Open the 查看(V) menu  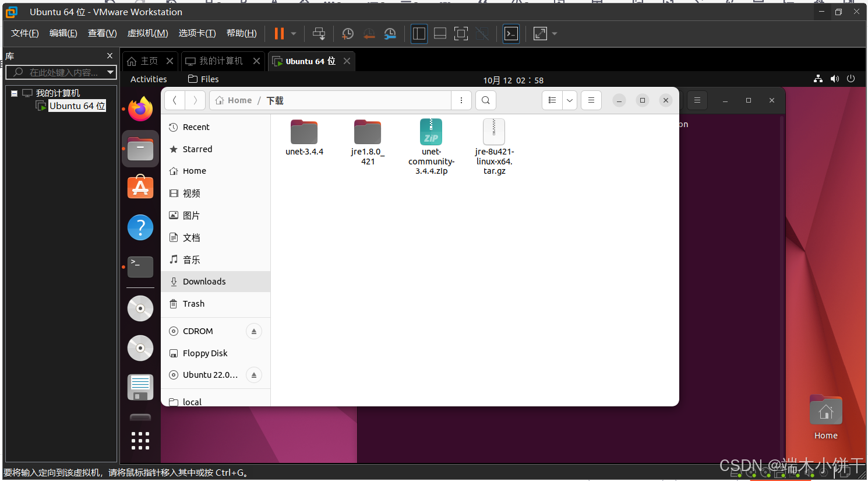coord(102,33)
